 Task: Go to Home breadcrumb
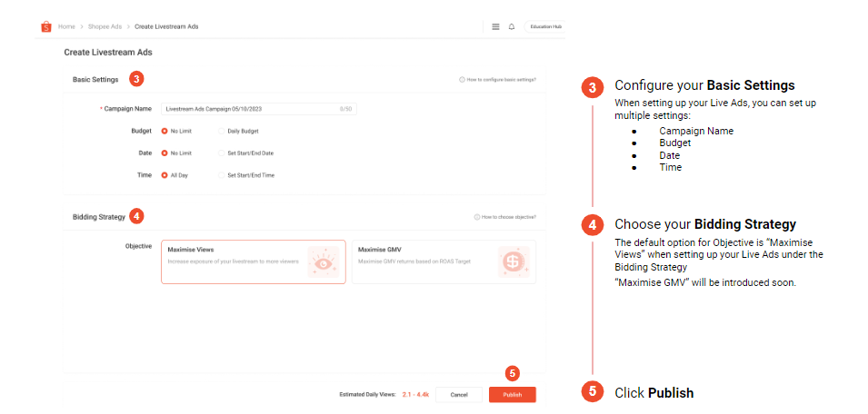click(66, 26)
